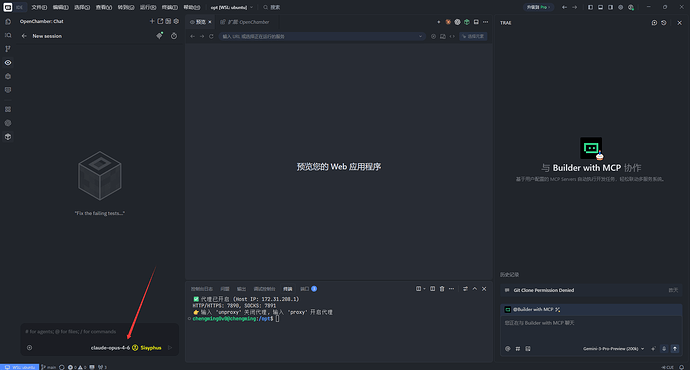This screenshot has height=370, width=690.
Task: Open the Source Control branch icon in the activity bar
Action: tap(8, 49)
